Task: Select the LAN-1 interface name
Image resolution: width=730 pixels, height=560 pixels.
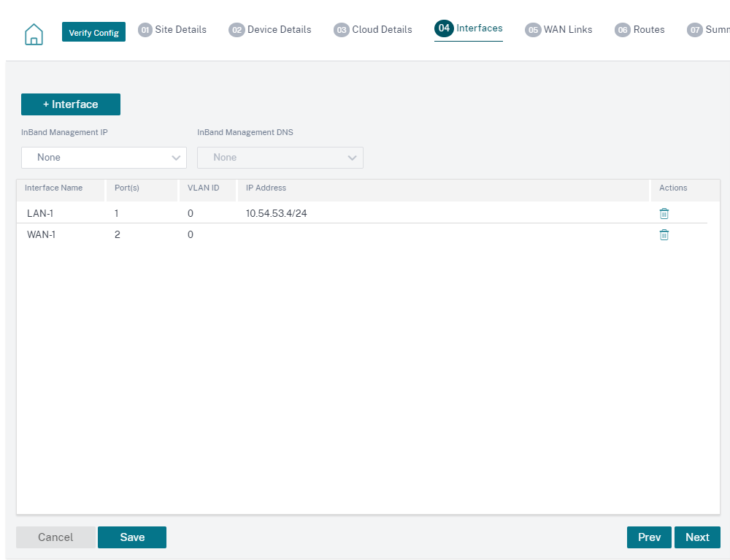Action: click(40, 214)
